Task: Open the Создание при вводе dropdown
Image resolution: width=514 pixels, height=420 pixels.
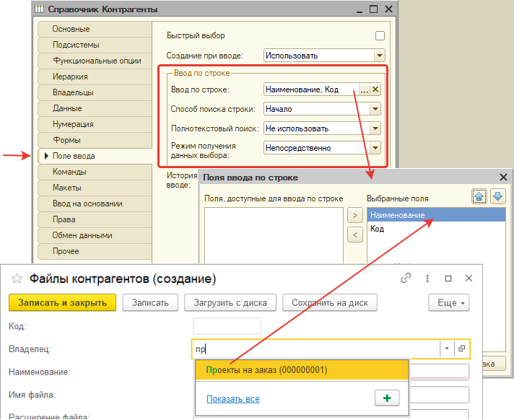Action: point(379,56)
